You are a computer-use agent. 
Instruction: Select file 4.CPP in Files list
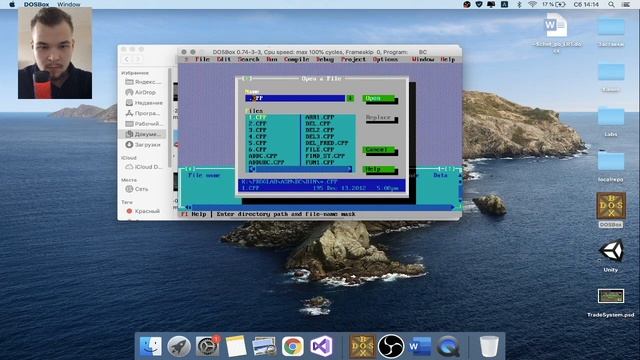[x=258, y=137]
